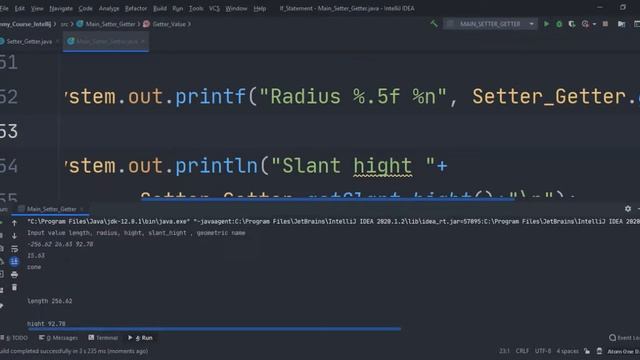640x360 pixels.
Task: Click the inspection profile hector icon
Action: point(599,351)
